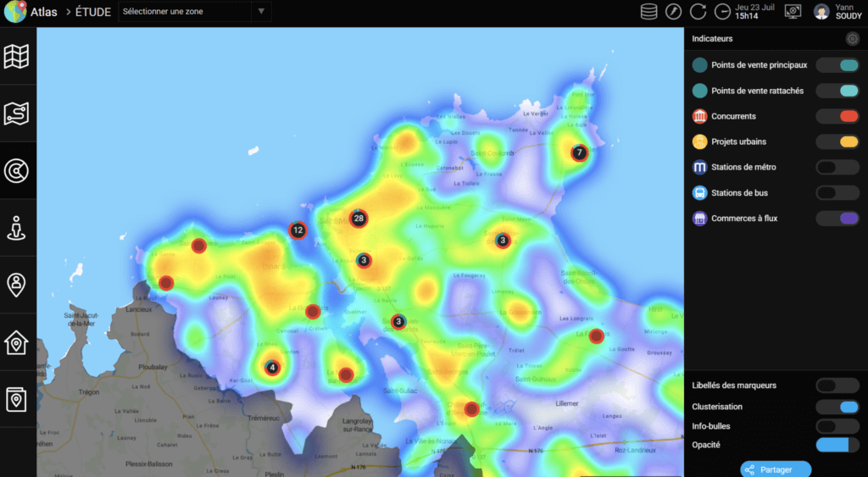Click the Points de vente principaux circle icon

[x=699, y=65]
